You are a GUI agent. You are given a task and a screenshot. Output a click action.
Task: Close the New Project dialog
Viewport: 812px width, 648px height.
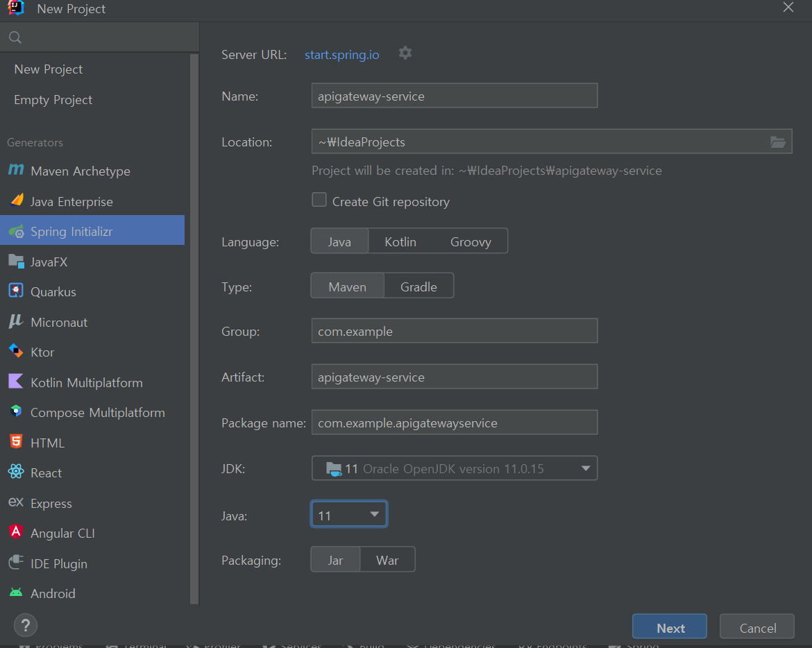pos(788,7)
